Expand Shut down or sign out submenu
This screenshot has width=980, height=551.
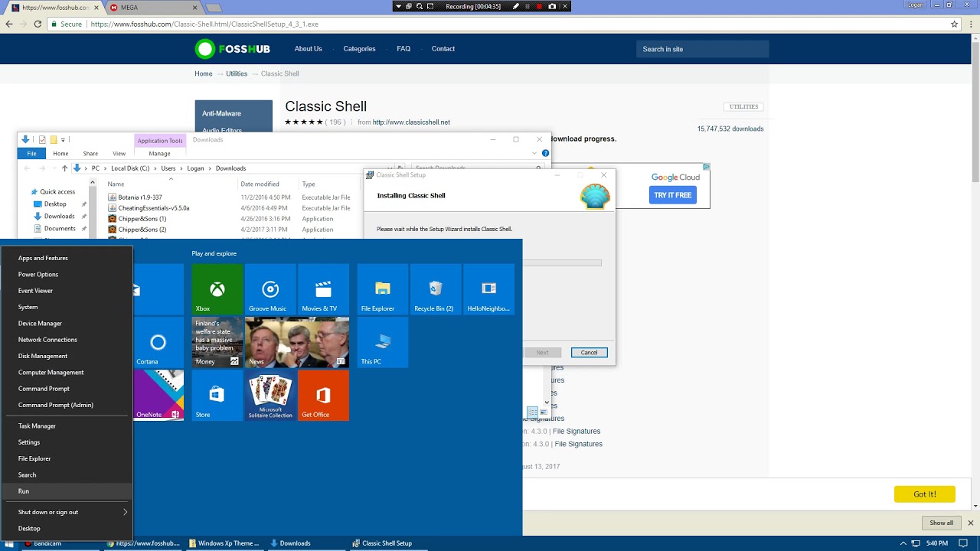tap(67, 512)
